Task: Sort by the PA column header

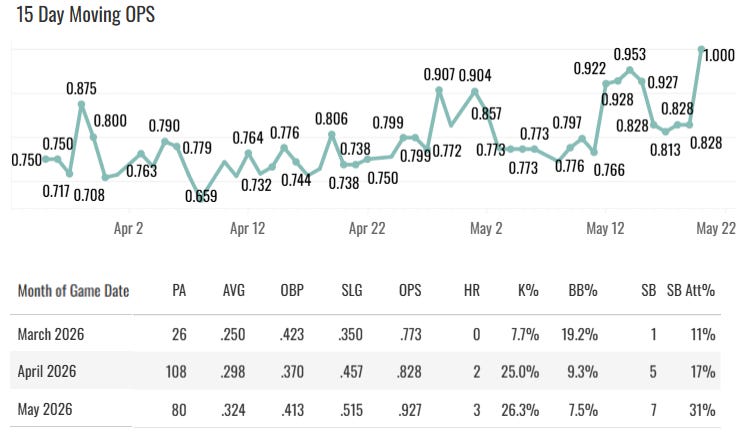Action: click(179, 290)
